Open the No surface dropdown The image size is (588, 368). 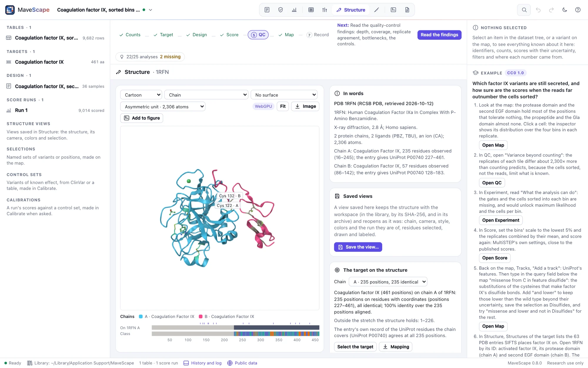pyautogui.click(x=284, y=95)
